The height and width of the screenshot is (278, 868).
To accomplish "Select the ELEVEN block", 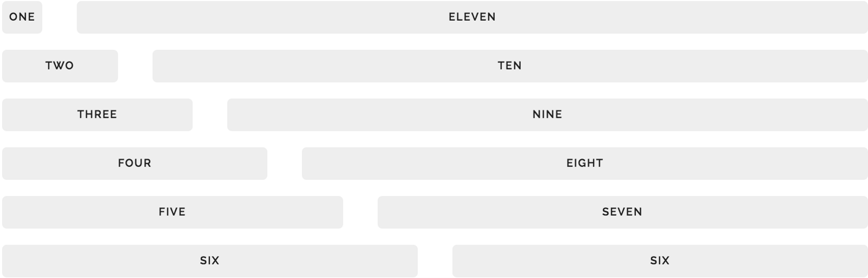I will (x=472, y=17).
